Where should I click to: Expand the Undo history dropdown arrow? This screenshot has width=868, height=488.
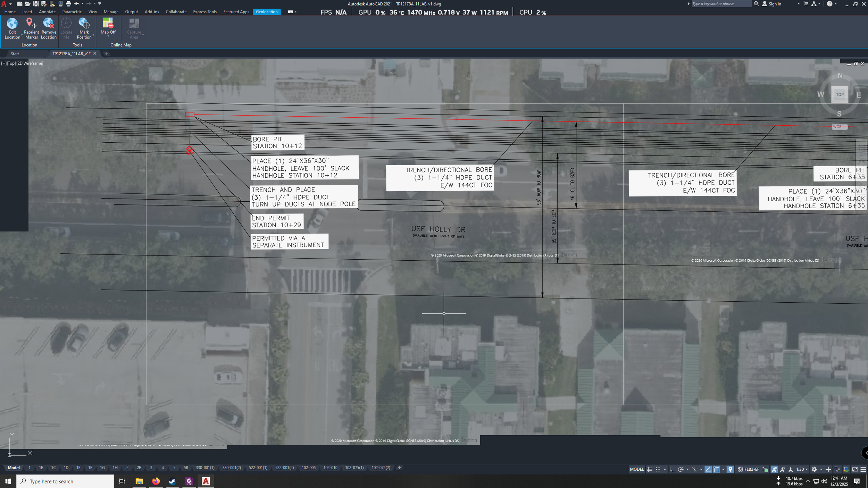pyautogui.click(x=82, y=4)
